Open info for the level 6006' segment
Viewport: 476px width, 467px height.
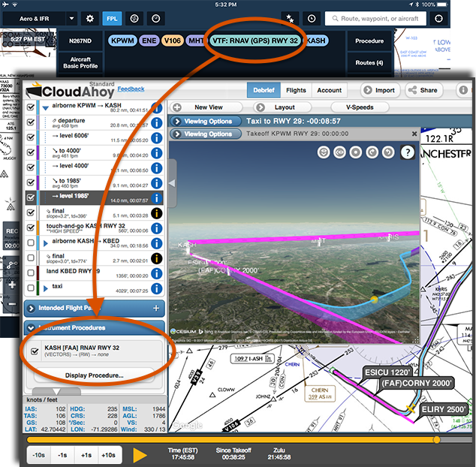[157, 138]
